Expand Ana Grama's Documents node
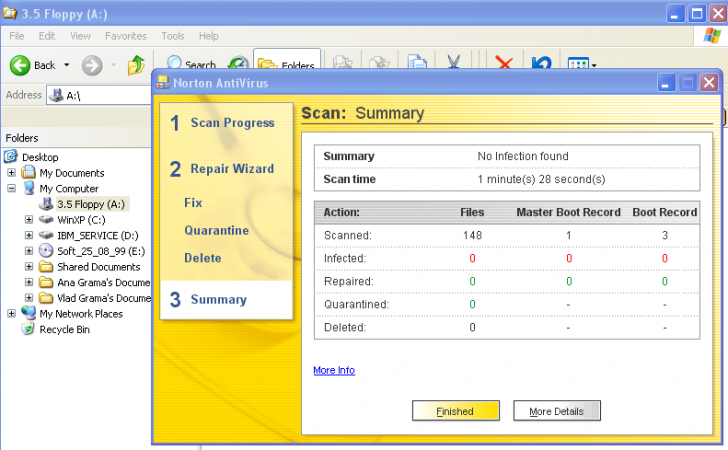This screenshot has height=450, width=728. (29, 282)
